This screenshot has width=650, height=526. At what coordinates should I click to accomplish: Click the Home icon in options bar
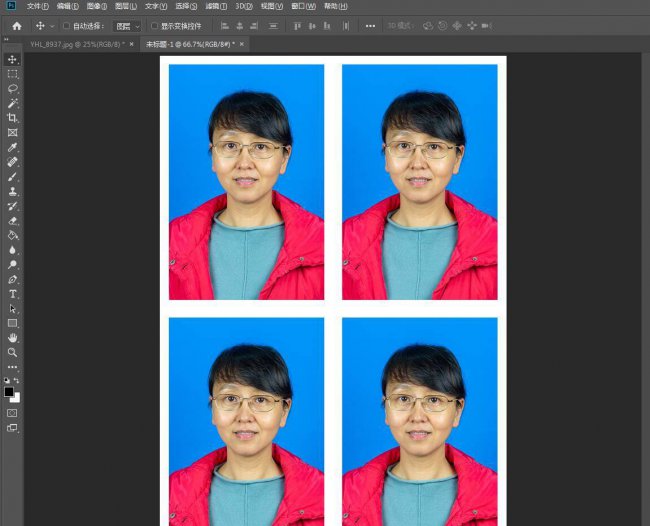pyautogui.click(x=17, y=26)
